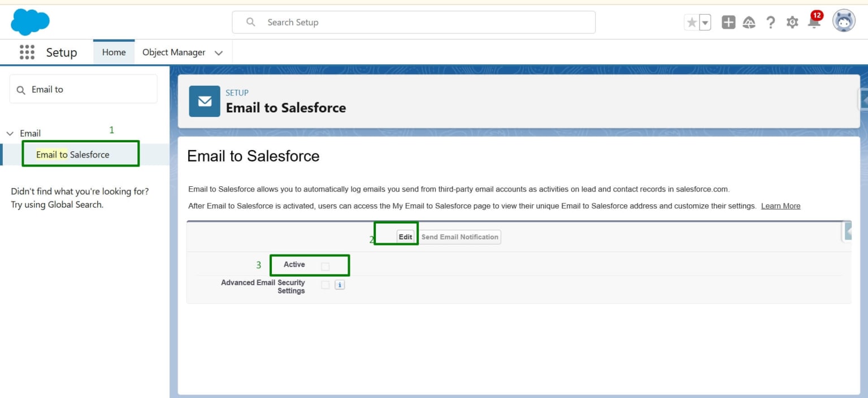Click the Quick Find box containing "Email to"
Screen dimensions: 868x398
pos(84,89)
